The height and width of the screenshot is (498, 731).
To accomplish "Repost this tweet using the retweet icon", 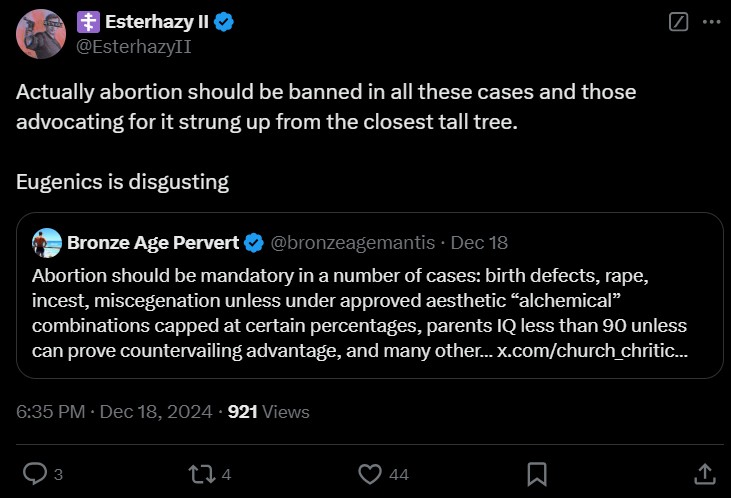I will pyautogui.click(x=202, y=473).
